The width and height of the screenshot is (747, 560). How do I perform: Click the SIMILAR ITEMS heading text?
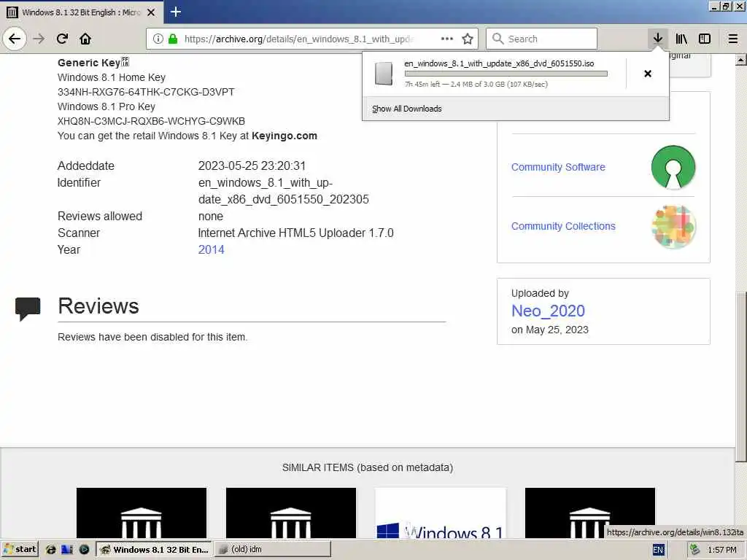point(368,467)
